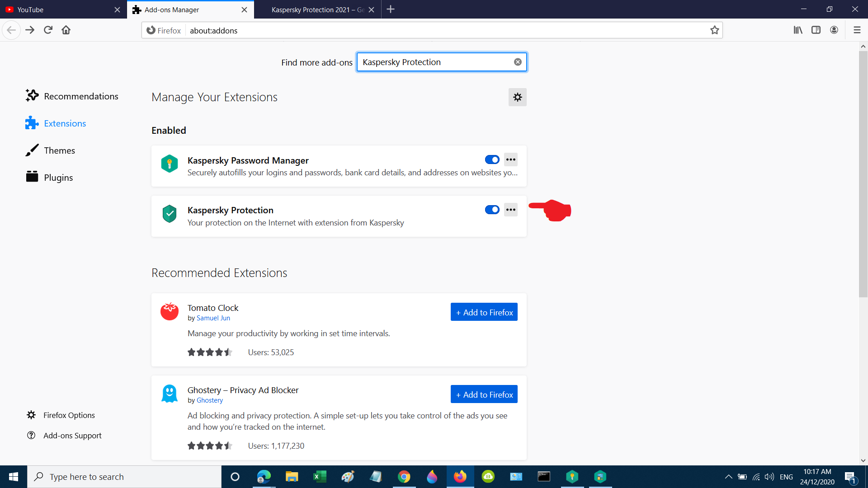This screenshot has height=488, width=868.
Task: Disable the Kaspersky Password Manager toggle
Action: [492, 160]
